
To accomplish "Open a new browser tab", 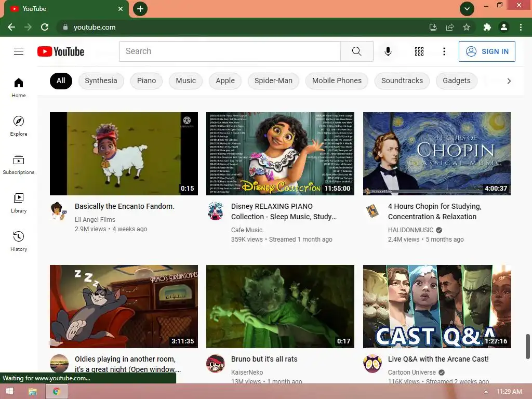I will point(140,9).
